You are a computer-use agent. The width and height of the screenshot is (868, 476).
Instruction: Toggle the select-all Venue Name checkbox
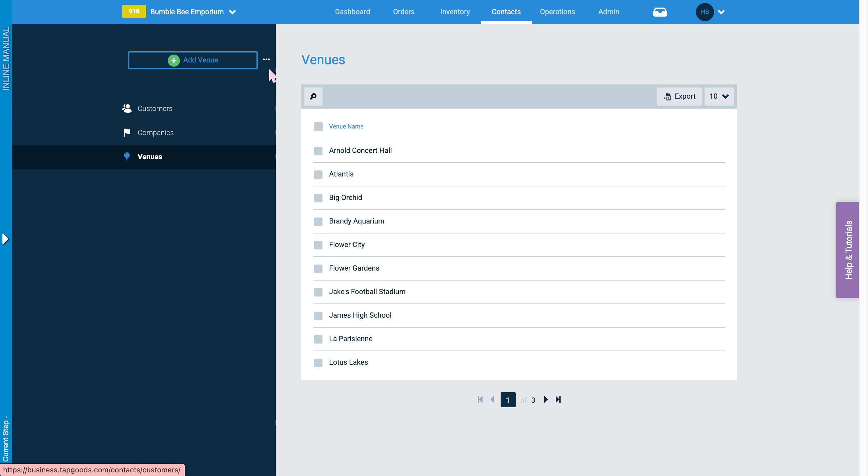(x=318, y=126)
